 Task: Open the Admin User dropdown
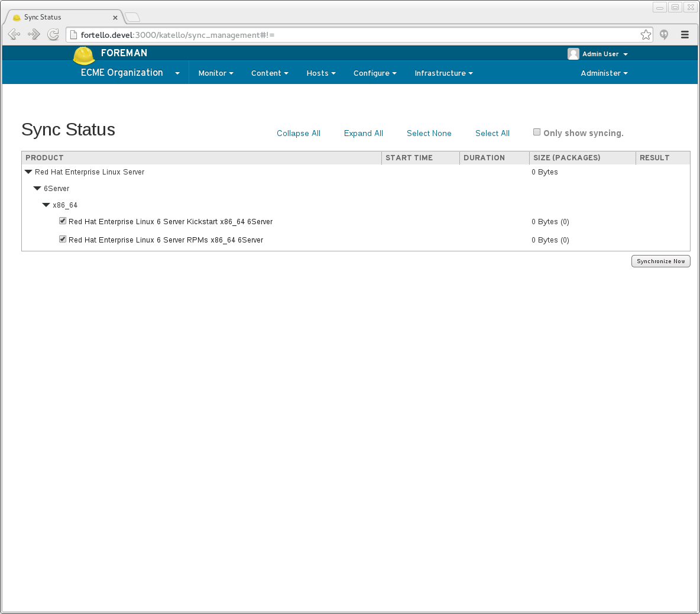(x=604, y=54)
